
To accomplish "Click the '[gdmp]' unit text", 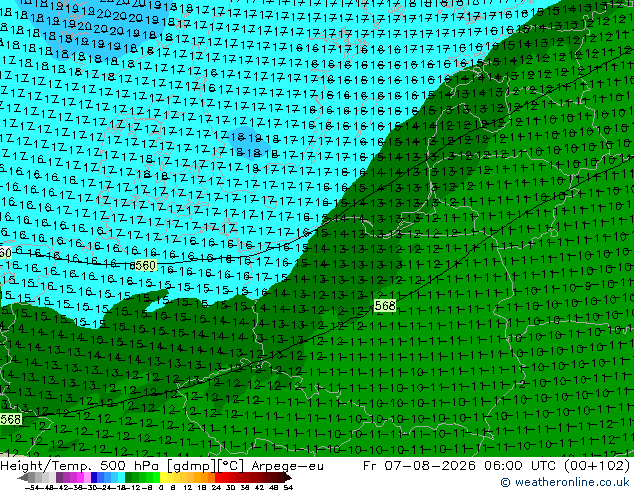I will (190, 466).
